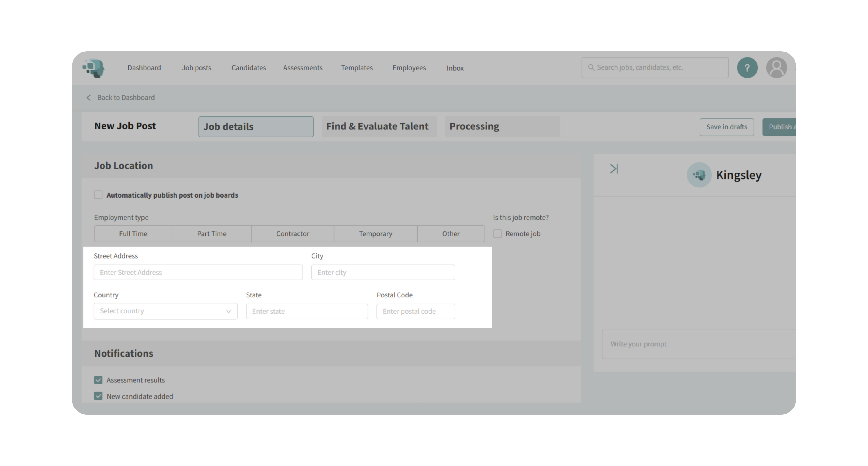Click the Kingsley assistant avatar

(699, 175)
